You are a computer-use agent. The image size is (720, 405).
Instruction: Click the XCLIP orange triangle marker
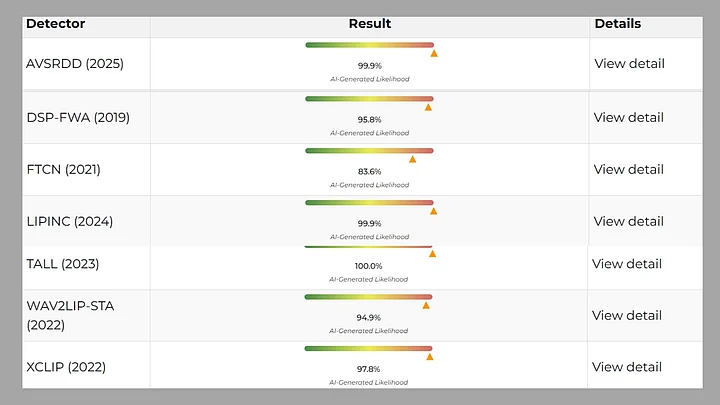tap(430, 356)
